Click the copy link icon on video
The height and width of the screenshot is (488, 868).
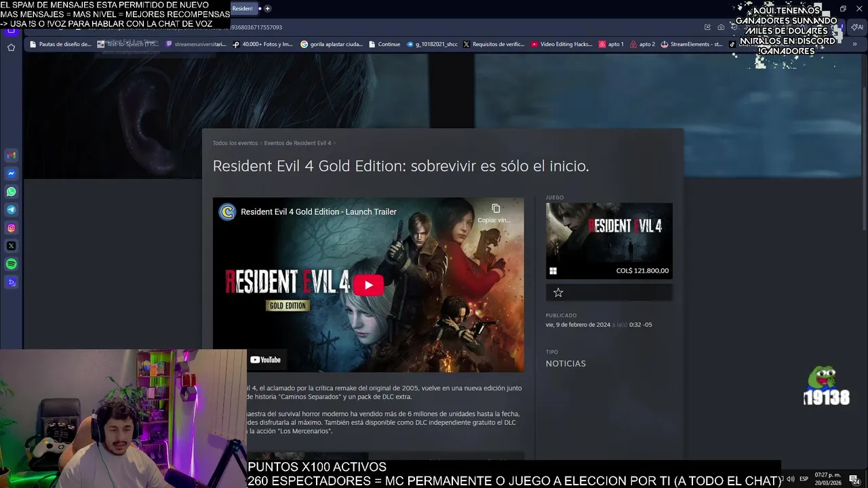click(496, 208)
